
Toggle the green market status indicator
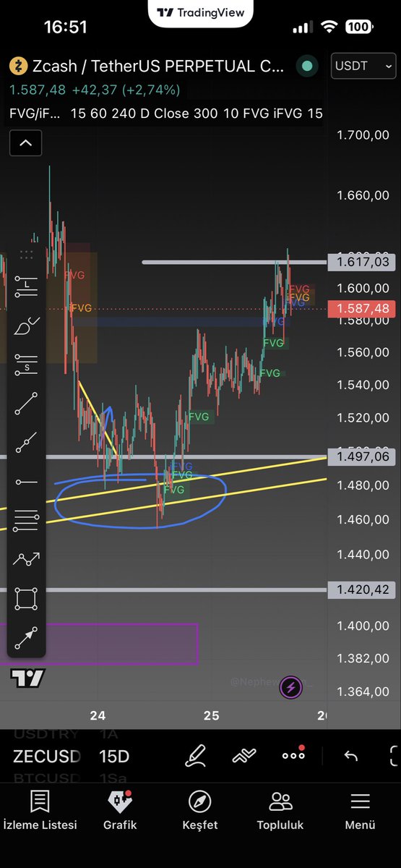307,66
